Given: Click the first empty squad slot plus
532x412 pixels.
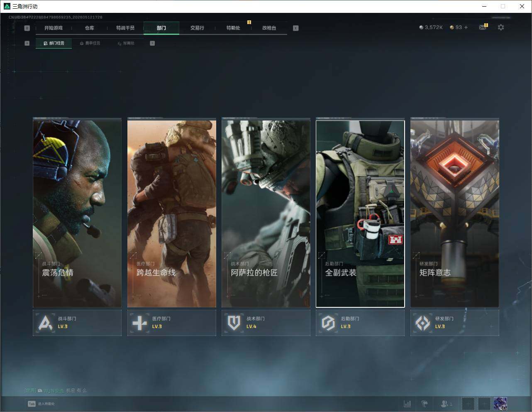Looking at the screenshot, I should (468, 404).
